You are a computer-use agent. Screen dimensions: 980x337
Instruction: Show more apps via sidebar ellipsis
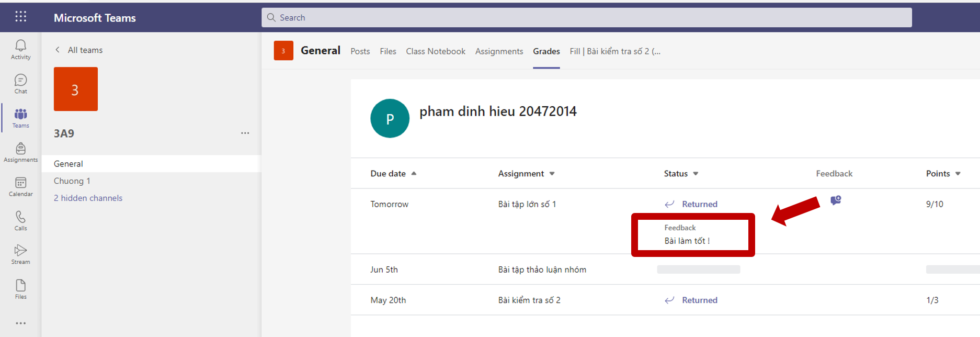click(21, 323)
